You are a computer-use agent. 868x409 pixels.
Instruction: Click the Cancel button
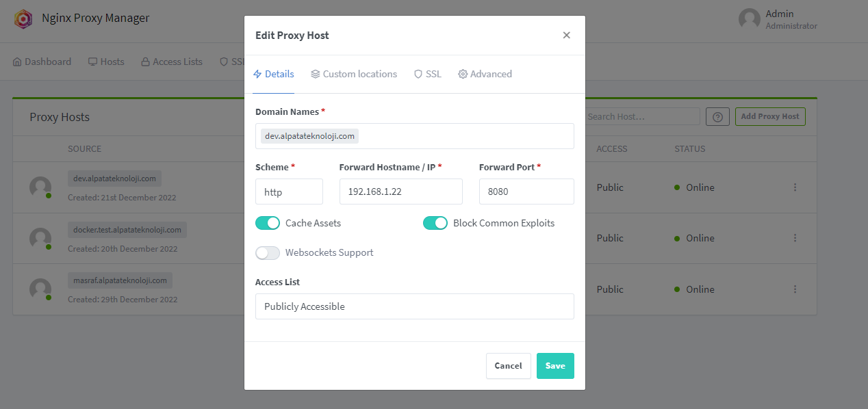point(508,366)
